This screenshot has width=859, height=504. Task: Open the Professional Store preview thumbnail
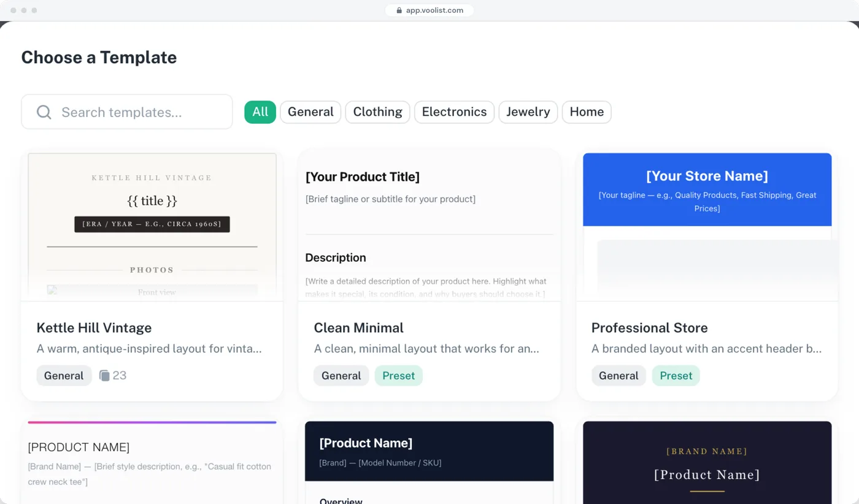tap(707, 226)
